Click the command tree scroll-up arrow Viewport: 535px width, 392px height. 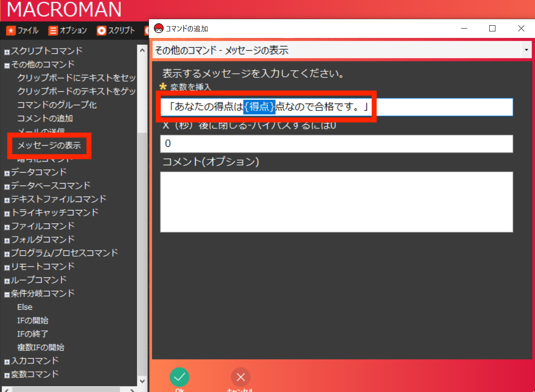[142, 50]
